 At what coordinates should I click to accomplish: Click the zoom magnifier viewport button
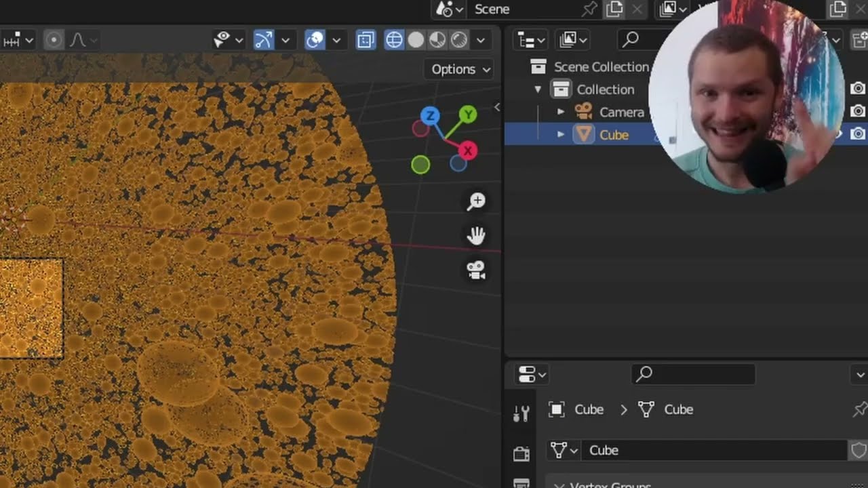[x=476, y=201]
